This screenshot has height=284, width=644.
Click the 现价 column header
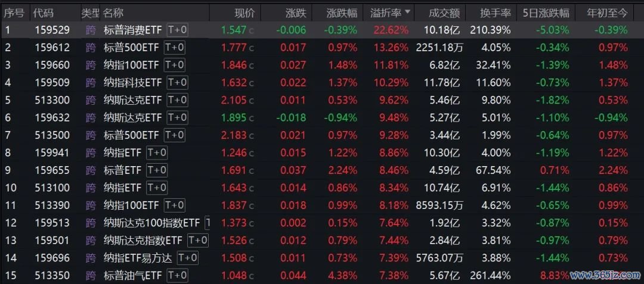[x=244, y=12]
